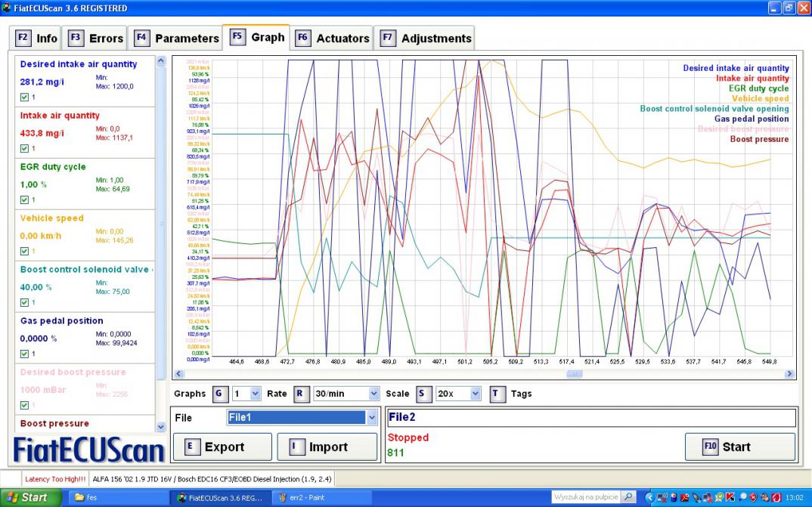The width and height of the screenshot is (812, 507).
Task: Select the Graph tab
Action: [257, 37]
